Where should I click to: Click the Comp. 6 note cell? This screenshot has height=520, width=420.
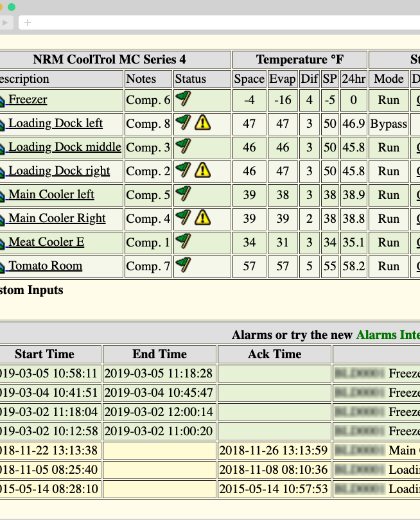click(148, 100)
